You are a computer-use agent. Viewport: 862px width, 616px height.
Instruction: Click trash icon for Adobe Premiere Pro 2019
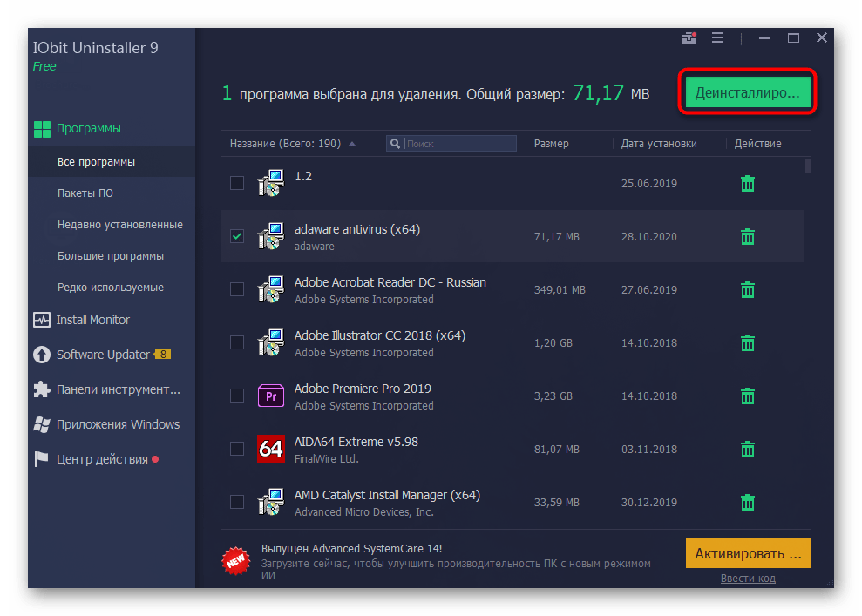pos(747,396)
